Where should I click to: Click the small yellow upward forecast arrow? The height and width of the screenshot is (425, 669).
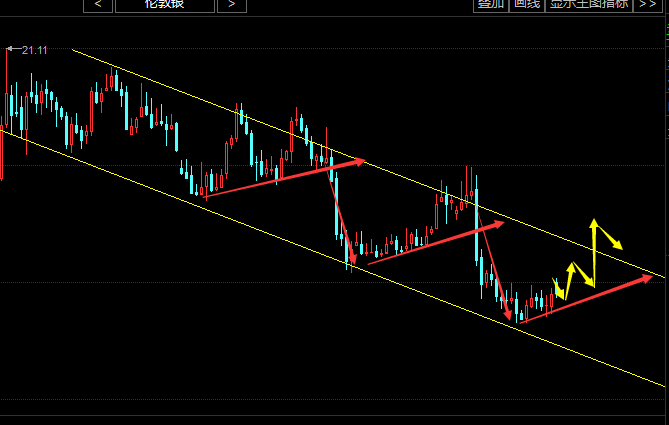coord(570,268)
